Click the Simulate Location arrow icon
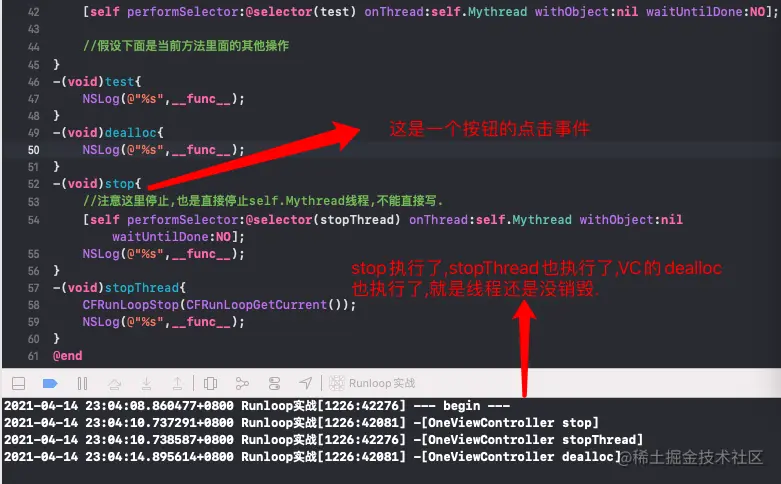 (305, 383)
